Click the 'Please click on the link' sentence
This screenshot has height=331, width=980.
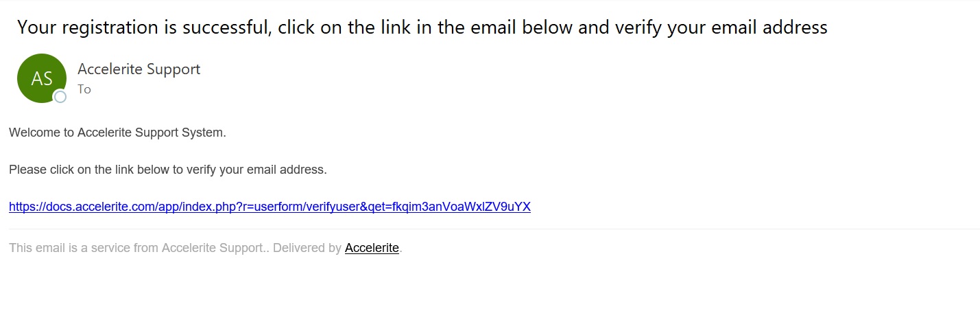pos(168,170)
